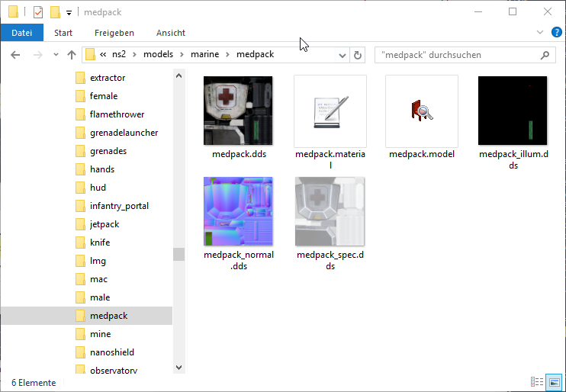Viewport: 566px width, 392px height.
Task: Expand the chevron after ns2 breadcrumb
Action: click(x=134, y=54)
